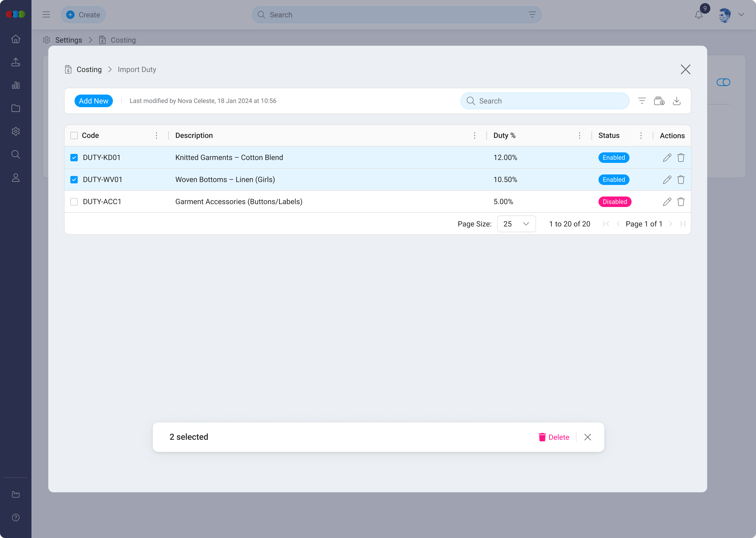
Task: Open notifications from the bell icon
Action: click(x=699, y=14)
